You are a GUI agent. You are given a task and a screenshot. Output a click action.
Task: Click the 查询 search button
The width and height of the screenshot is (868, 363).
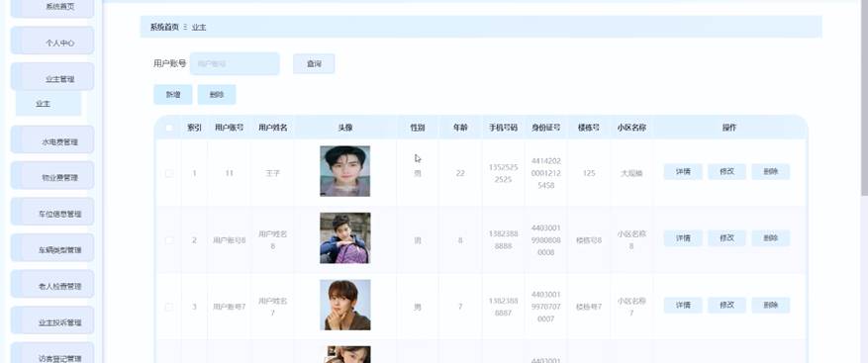314,63
